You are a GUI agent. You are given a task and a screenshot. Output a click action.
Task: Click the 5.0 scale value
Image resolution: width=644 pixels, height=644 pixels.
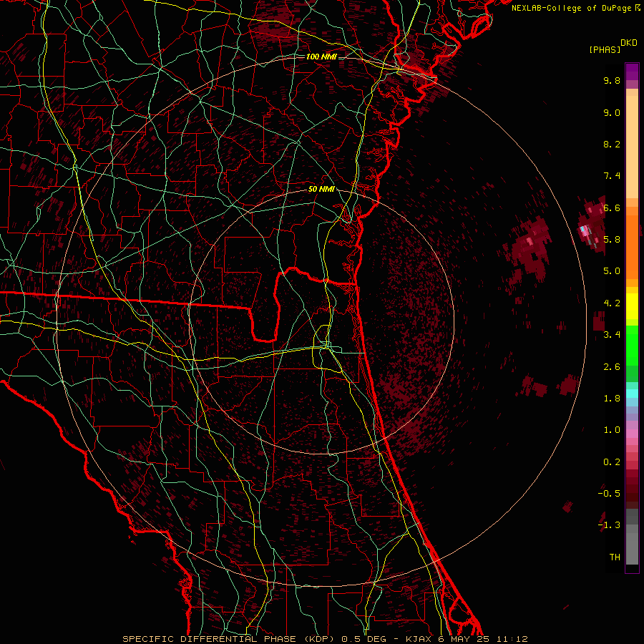(612, 271)
